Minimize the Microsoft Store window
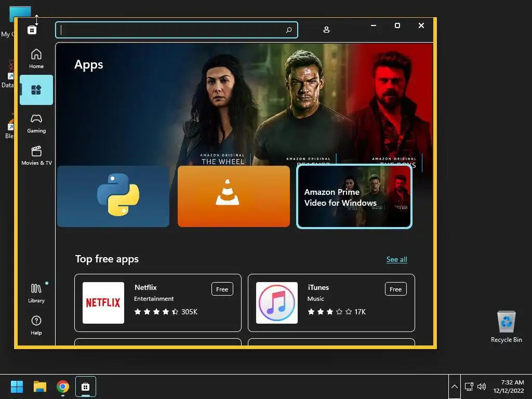 (x=374, y=25)
